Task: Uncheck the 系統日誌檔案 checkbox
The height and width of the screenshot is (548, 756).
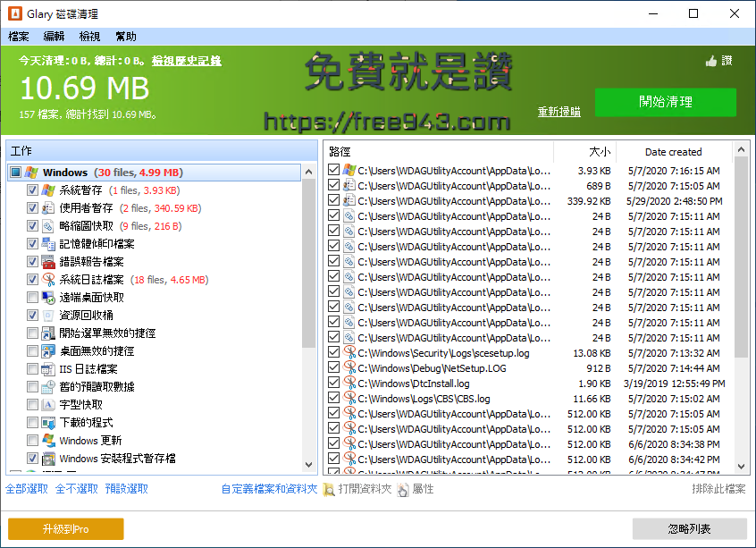Action: [32, 279]
